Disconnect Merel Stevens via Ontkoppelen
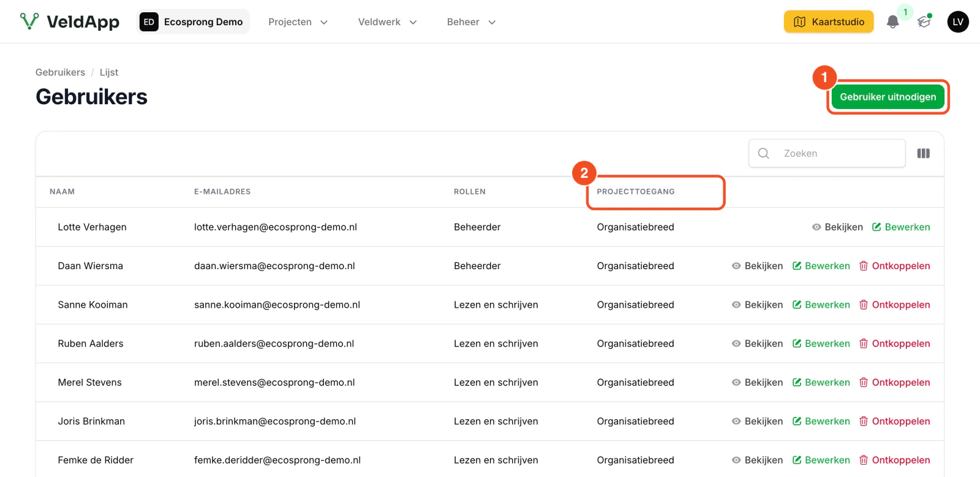The height and width of the screenshot is (477, 980). [894, 383]
